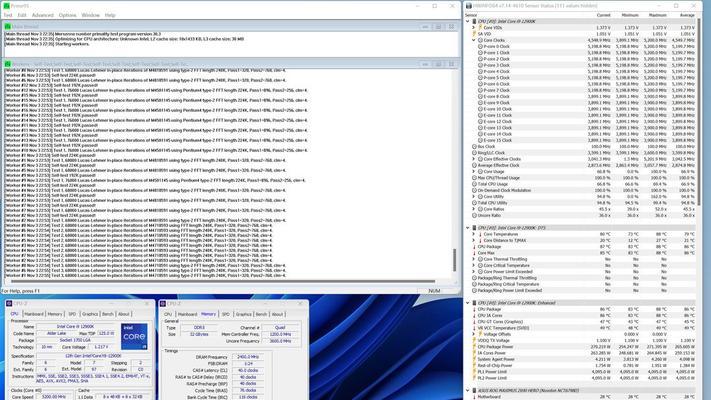Click the clock icon beside P-core 0 Clock
The width and height of the screenshot is (711, 400).
(480, 46)
